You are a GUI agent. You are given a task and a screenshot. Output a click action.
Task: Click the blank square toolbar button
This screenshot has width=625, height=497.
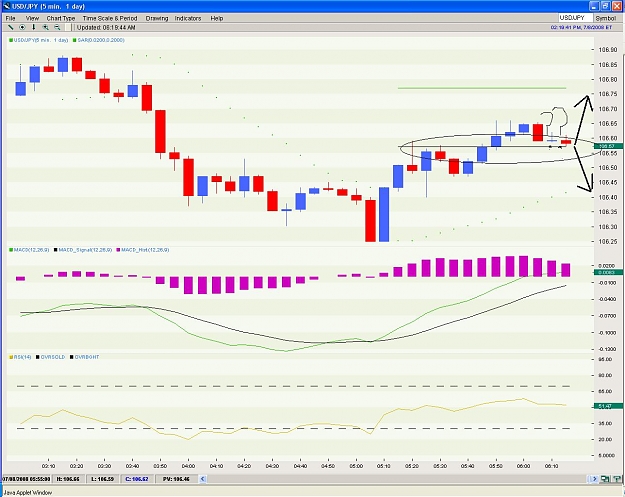pos(69,28)
